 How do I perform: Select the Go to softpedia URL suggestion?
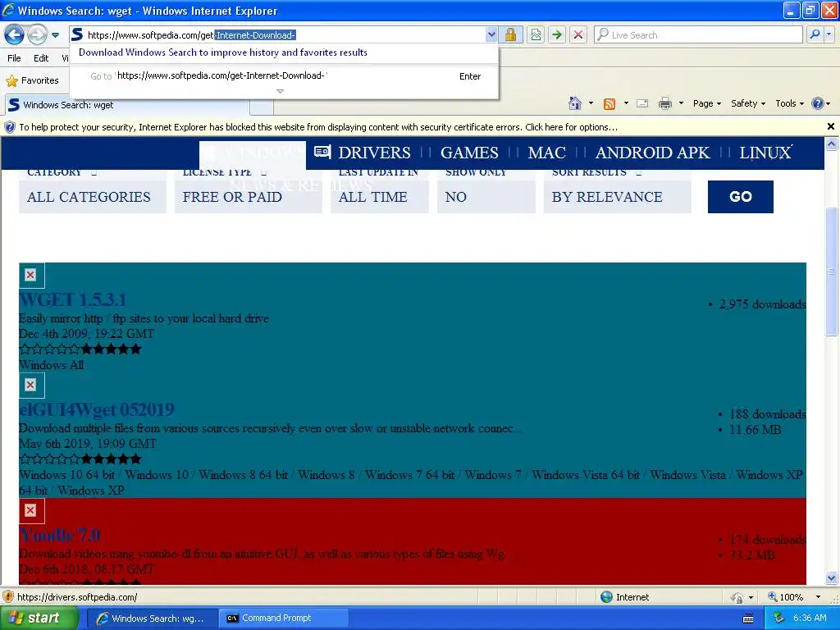284,76
